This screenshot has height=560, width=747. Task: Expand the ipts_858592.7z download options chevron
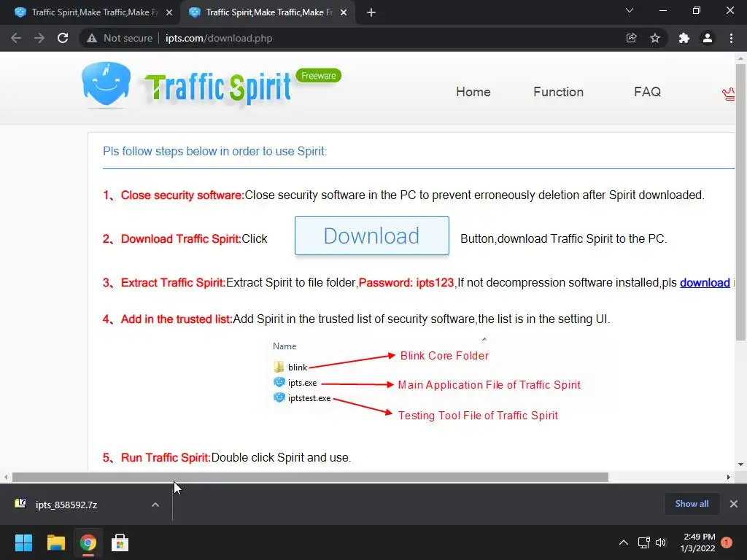pyautogui.click(x=155, y=505)
